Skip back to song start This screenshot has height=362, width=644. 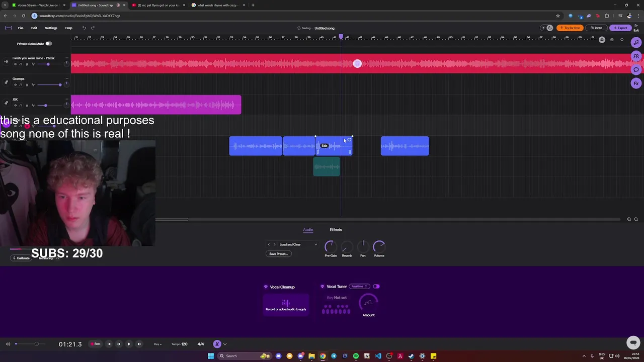click(x=109, y=344)
